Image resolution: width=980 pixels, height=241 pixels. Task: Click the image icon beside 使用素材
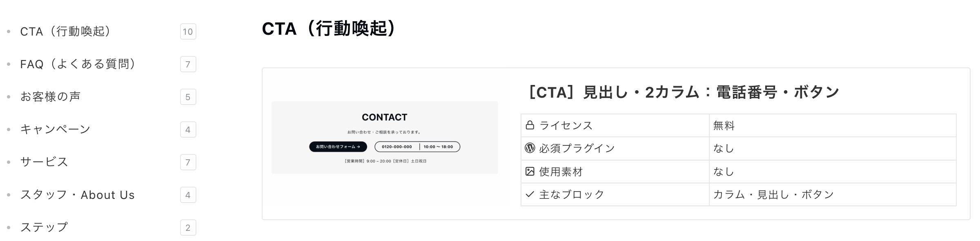click(530, 172)
